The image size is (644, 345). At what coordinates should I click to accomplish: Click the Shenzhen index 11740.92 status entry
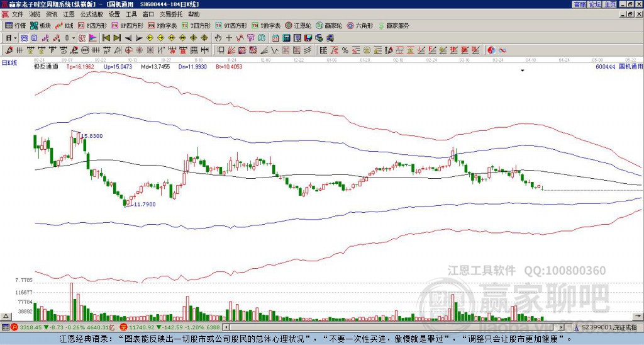tap(171, 327)
